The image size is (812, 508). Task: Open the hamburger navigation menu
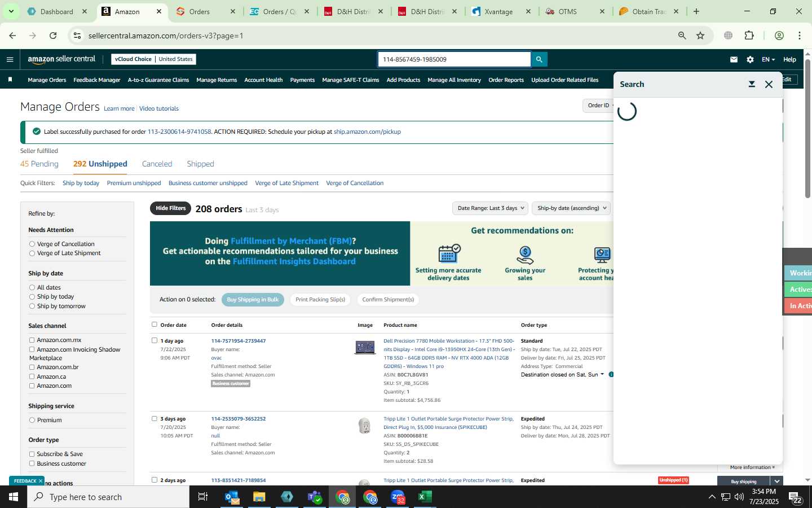click(x=10, y=59)
